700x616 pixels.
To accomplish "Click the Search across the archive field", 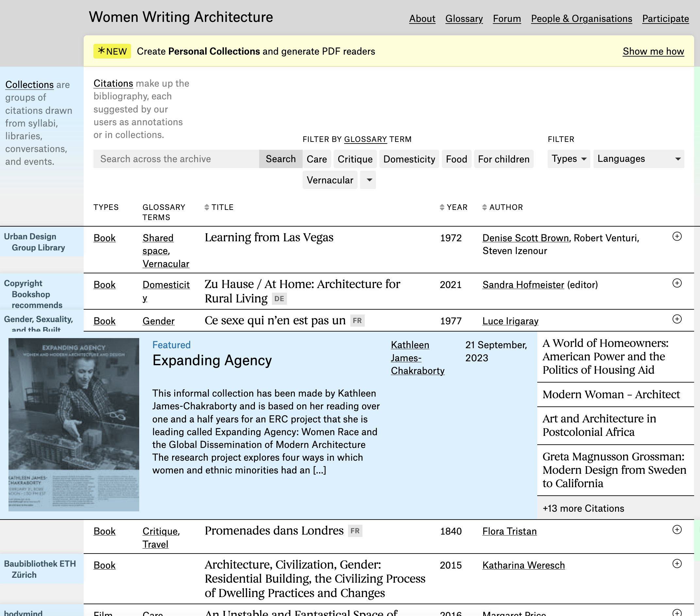I will 176,159.
